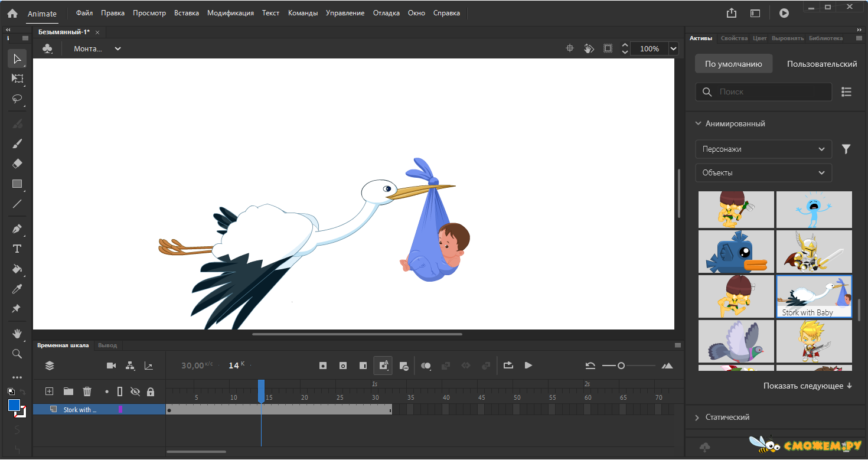Open the Объекты filter dropdown
The image size is (868, 460).
coord(763,172)
